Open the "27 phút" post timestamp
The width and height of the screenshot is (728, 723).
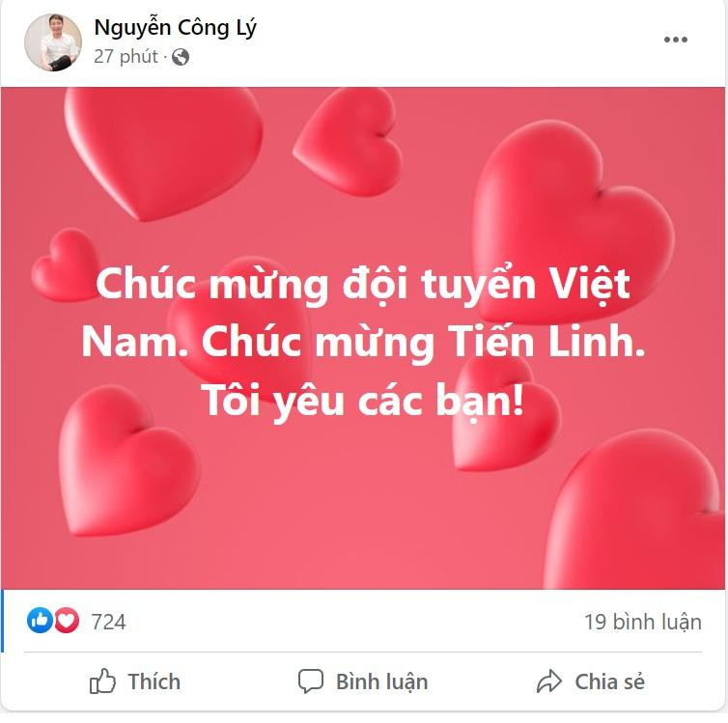pos(126,57)
